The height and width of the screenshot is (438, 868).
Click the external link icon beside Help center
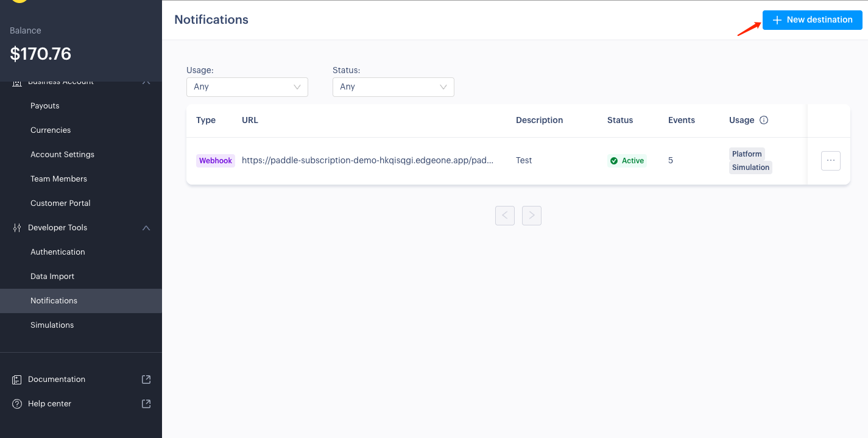[x=146, y=404]
